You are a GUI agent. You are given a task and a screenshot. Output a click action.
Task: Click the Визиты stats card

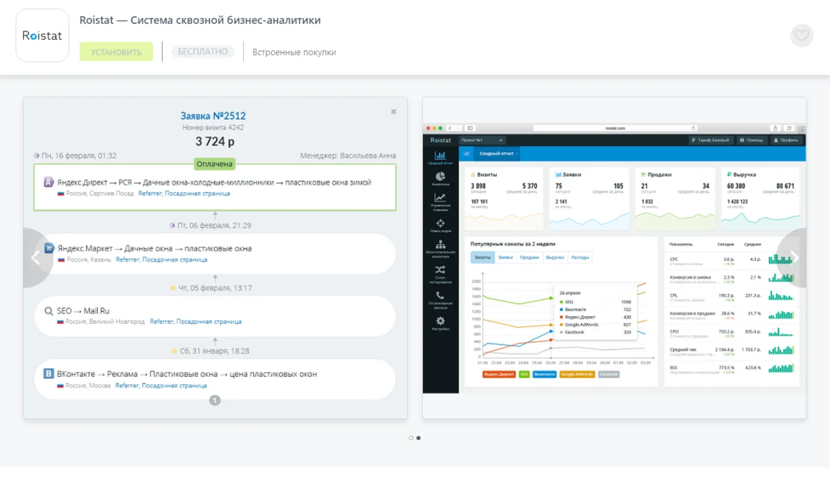click(504, 200)
